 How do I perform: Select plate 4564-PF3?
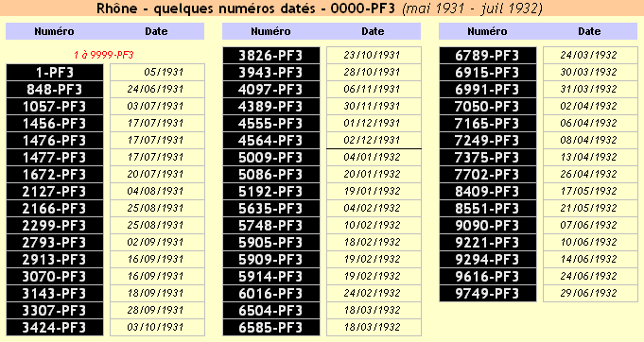point(271,141)
